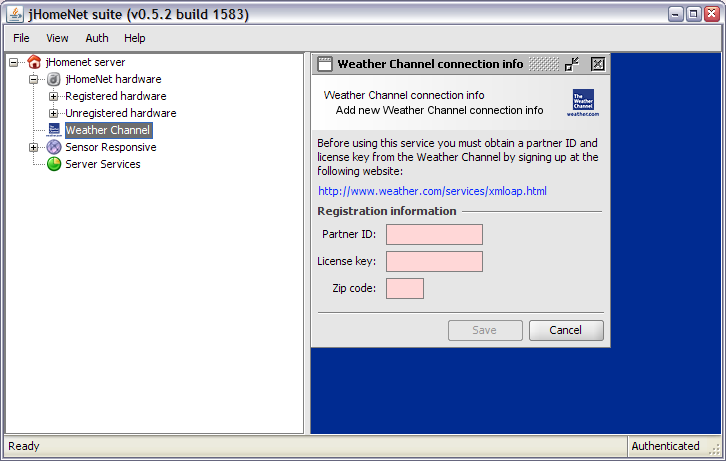The image size is (726, 461).
Task: Click the disabled Save button
Action: click(485, 330)
